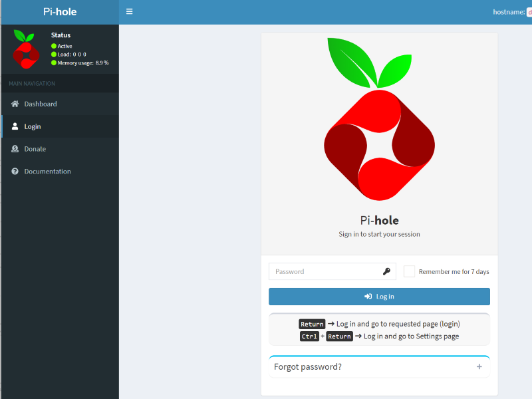Viewport: 532px width, 399px height.
Task: Click the Documentation question mark icon
Action: pos(15,171)
